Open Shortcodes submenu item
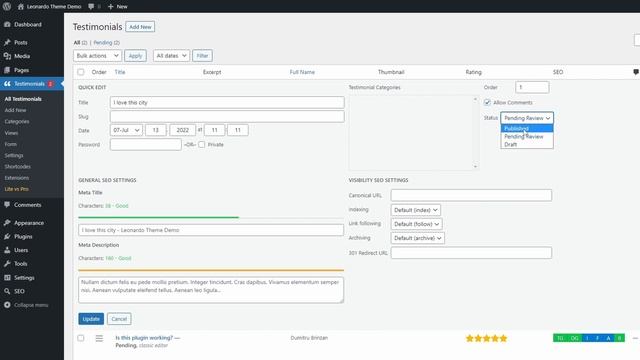Screen dimensions: 640x360 [x=18, y=167]
